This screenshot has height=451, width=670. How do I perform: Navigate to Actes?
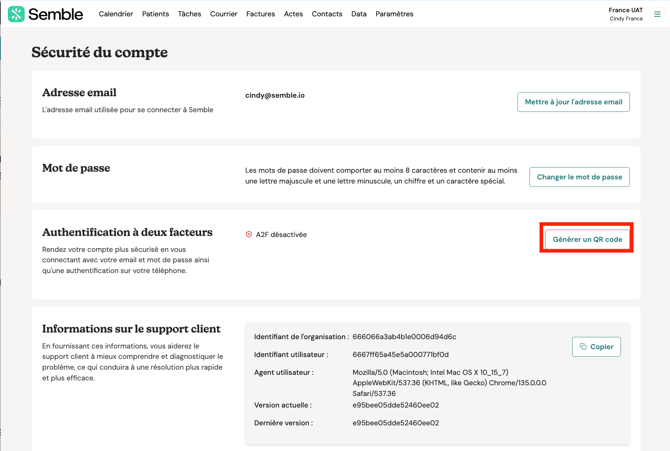point(293,14)
